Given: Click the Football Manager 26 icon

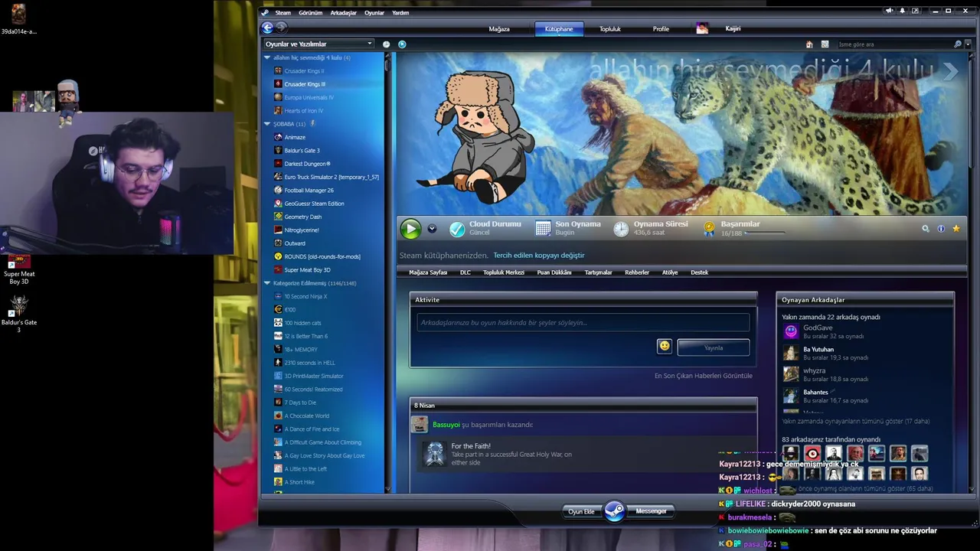Looking at the screenshot, I should coord(278,190).
